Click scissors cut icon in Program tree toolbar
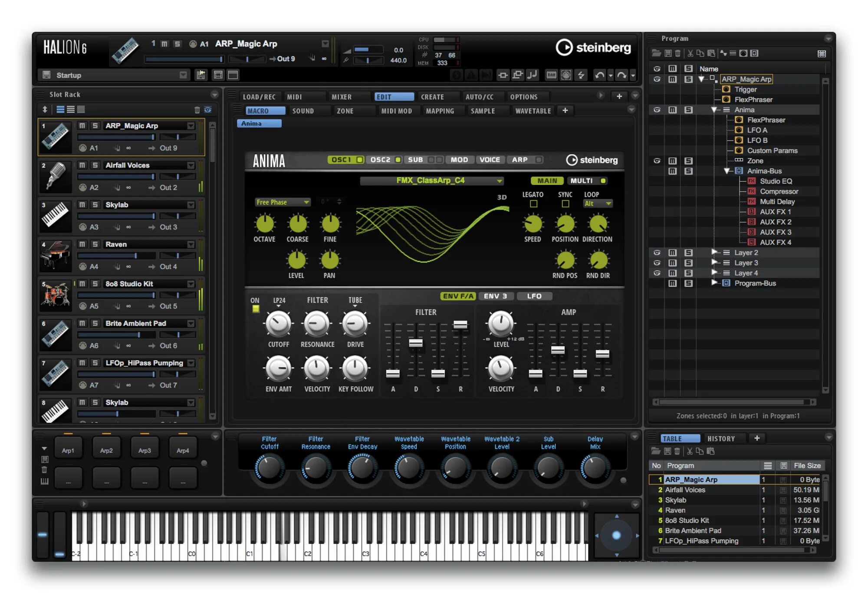868x593 pixels. coord(690,53)
